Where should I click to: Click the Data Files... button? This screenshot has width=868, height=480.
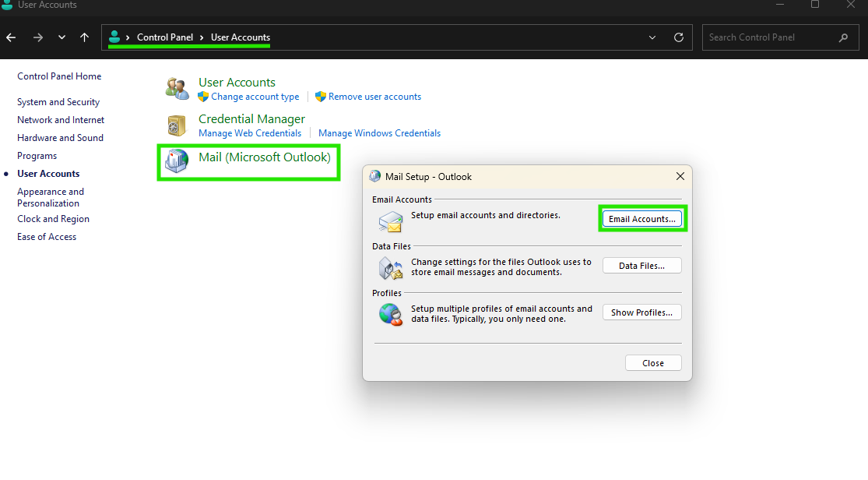(x=642, y=266)
